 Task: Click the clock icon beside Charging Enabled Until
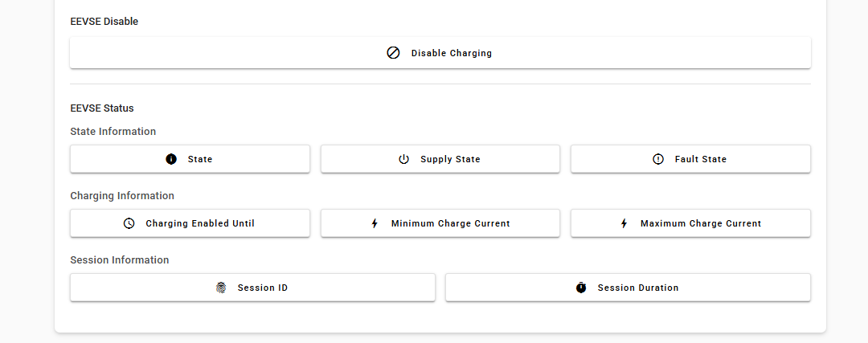[129, 223]
